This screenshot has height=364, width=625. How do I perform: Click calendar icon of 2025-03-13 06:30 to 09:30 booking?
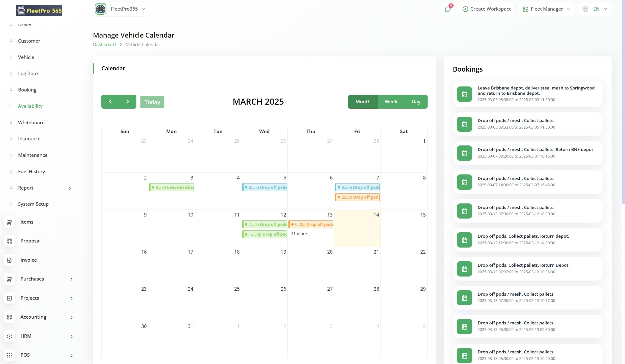coord(464,327)
